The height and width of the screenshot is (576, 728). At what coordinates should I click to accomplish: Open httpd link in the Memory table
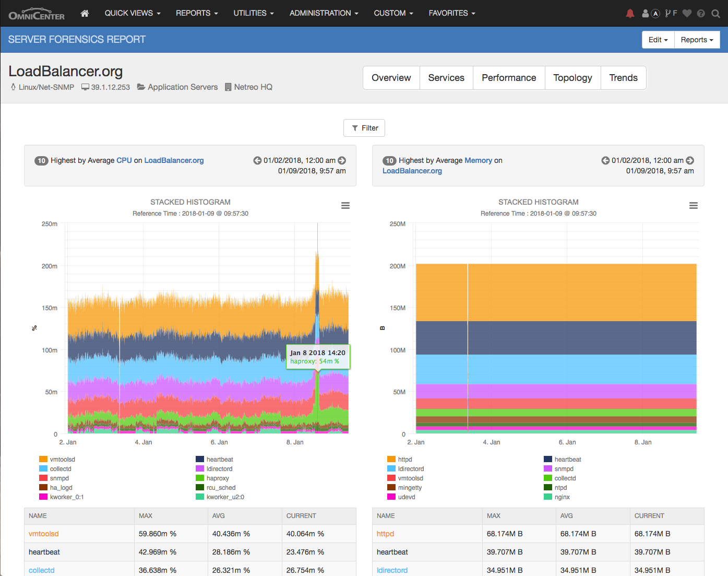pyautogui.click(x=385, y=534)
